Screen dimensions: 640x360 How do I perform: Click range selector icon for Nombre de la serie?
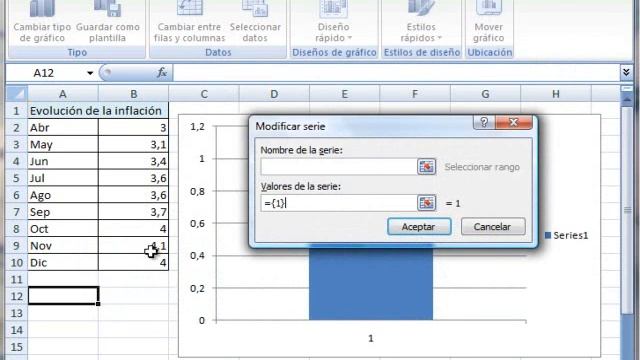(x=427, y=167)
